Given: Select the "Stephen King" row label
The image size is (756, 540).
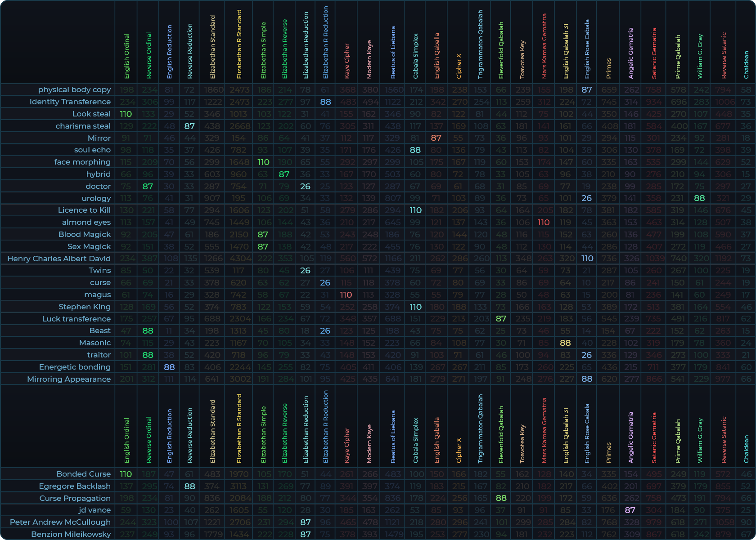Looking at the screenshot, I should pyautogui.click(x=84, y=307).
